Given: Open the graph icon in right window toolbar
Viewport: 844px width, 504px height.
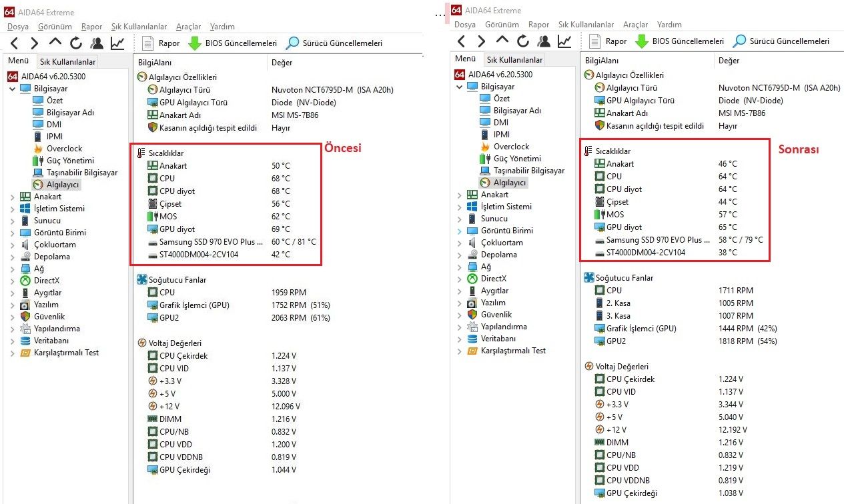Looking at the screenshot, I should (x=564, y=41).
